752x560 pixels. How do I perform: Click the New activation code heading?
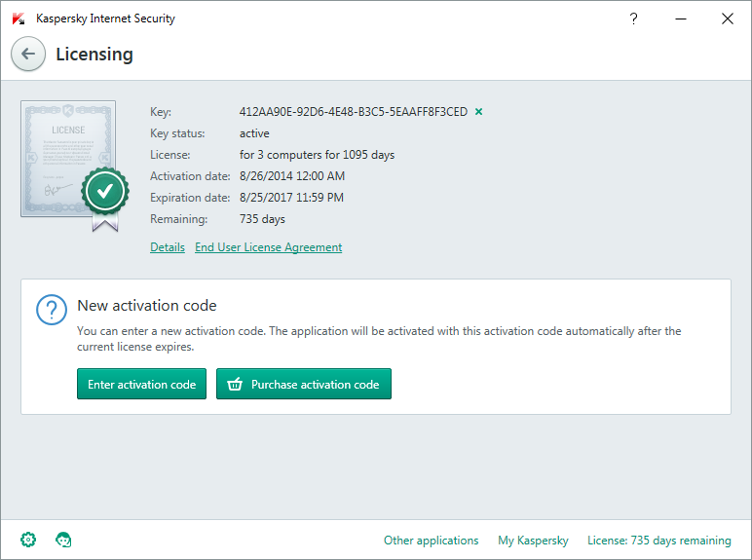(147, 306)
